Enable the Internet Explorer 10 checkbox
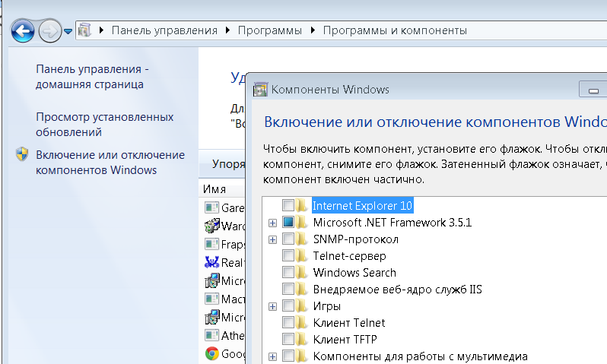The width and height of the screenshot is (607, 364). 288,205
